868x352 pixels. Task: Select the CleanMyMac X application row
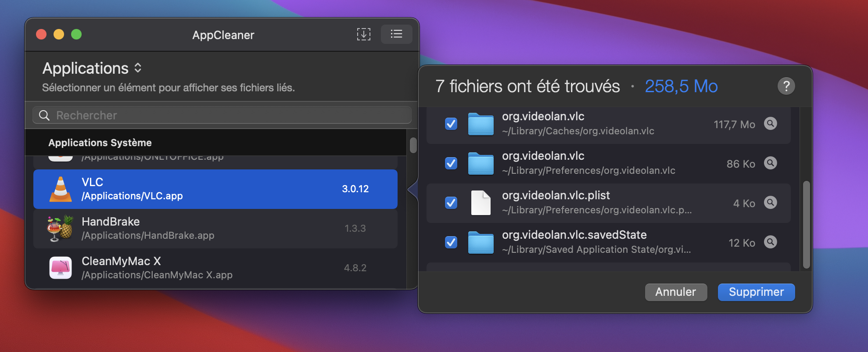tap(215, 268)
